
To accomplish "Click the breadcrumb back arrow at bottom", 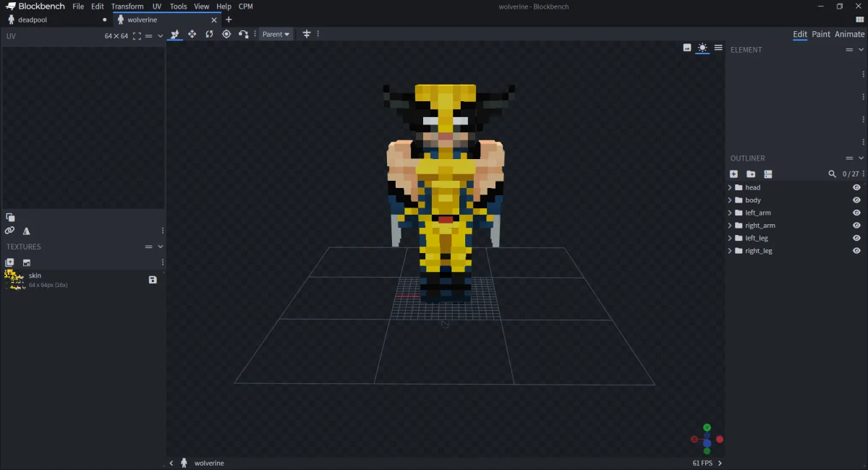I will [171, 463].
